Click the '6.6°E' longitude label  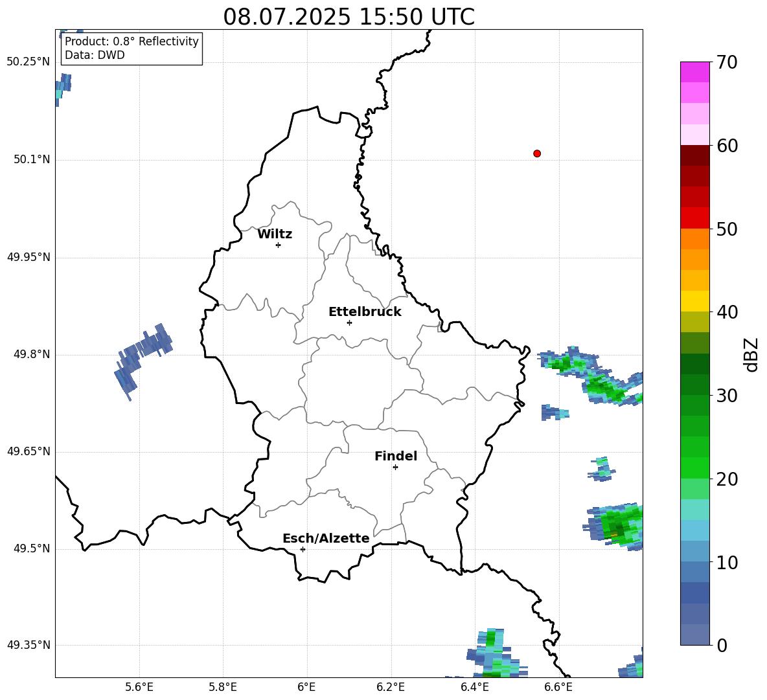click(558, 687)
